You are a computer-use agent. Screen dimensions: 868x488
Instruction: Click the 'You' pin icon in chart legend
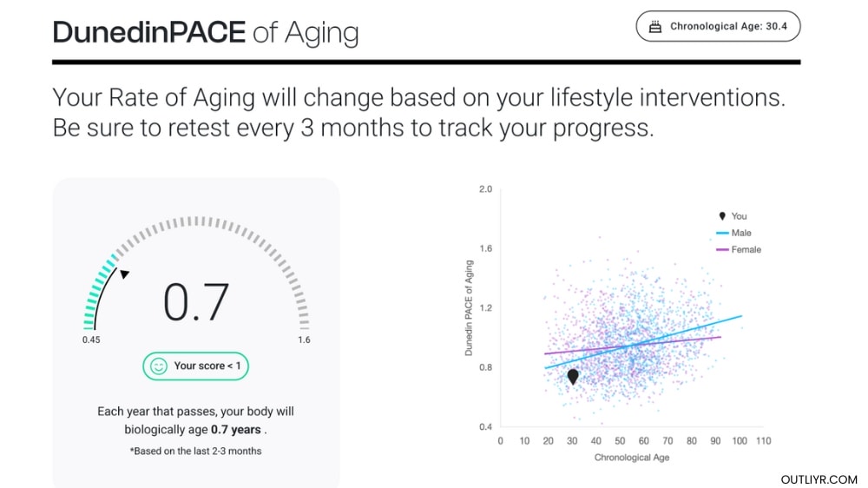pyautogui.click(x=720, y=216)
